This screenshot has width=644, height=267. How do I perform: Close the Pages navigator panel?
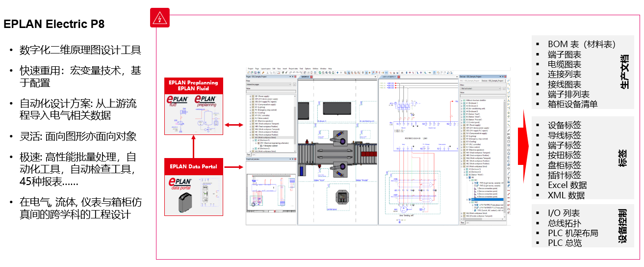[x=295, y=77]
